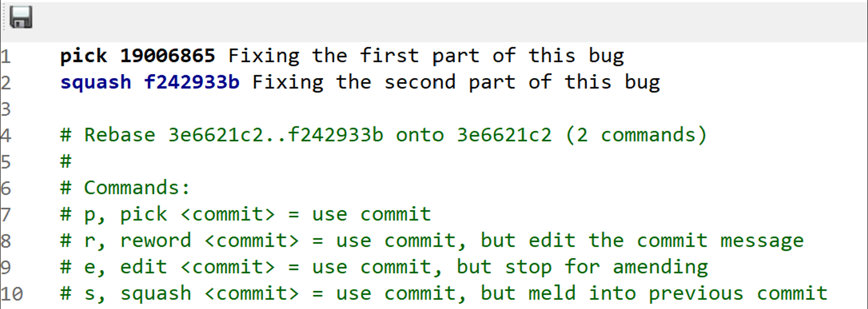
Task: Click line number 10 in the gutter
Action: click(12, 294)
